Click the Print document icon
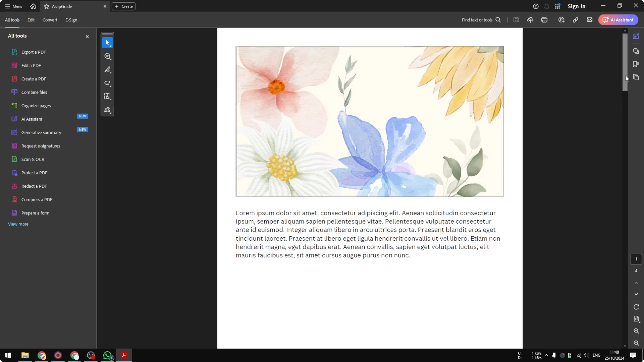Viewport: 644px width, 362px height. tap(544, 20)
